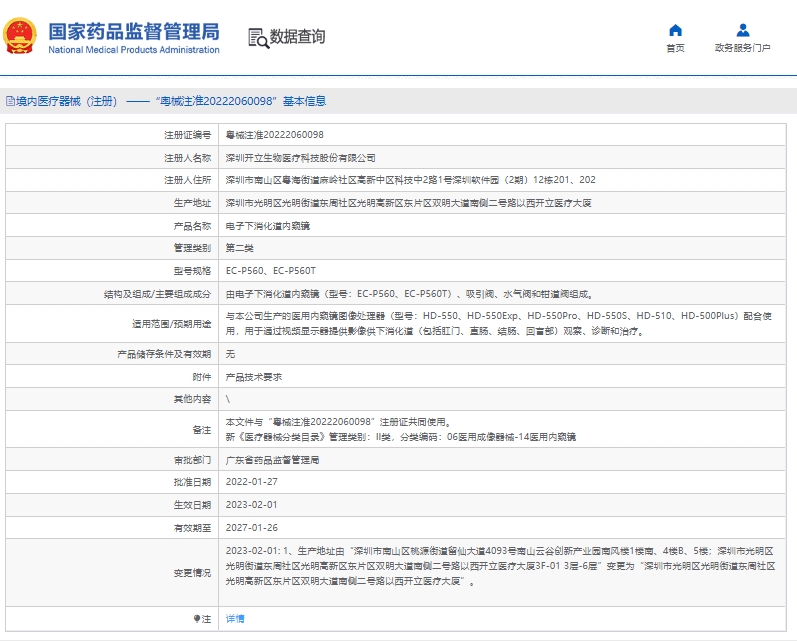Click the 注册人名称 row label
The width and height of the screenshot is (797, 641).
(x=188, y=158)
